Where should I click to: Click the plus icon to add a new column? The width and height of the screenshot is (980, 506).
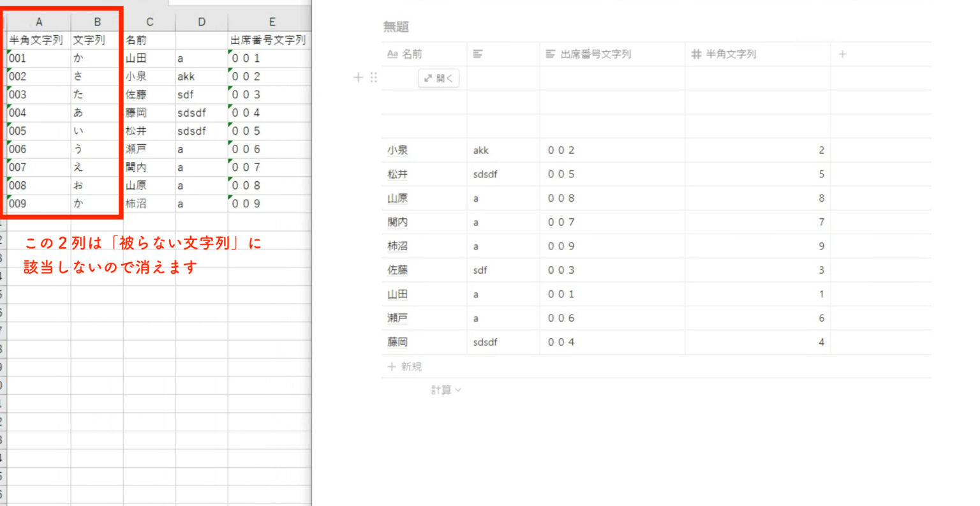click(x=842, y=54)
